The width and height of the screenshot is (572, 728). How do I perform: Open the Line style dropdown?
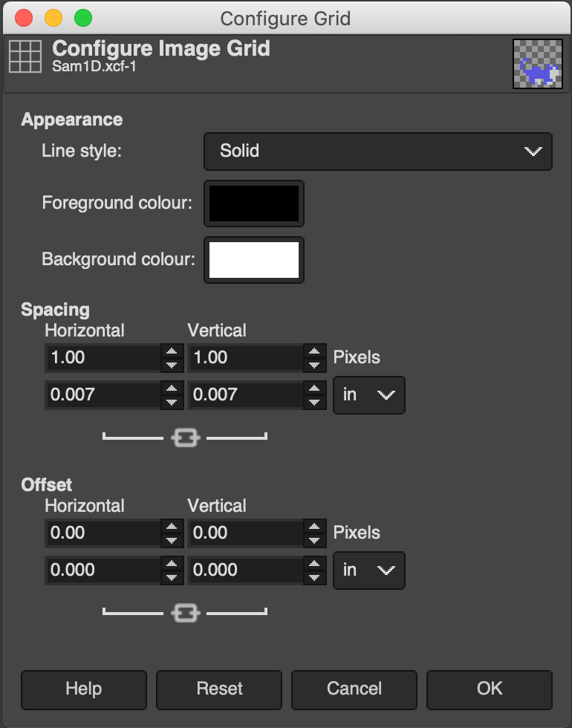(378, 152)
